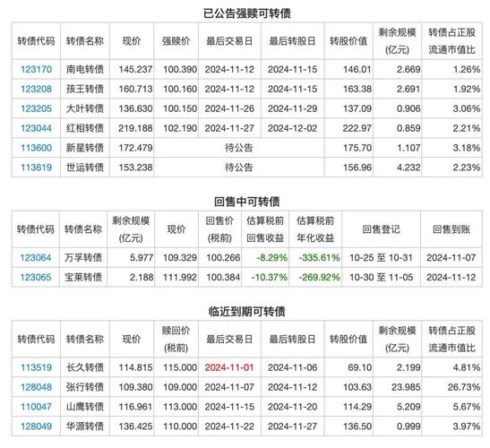This screenshot has height=448, width=490.
Task: Click remaining size 23.985
Action: 406,387
